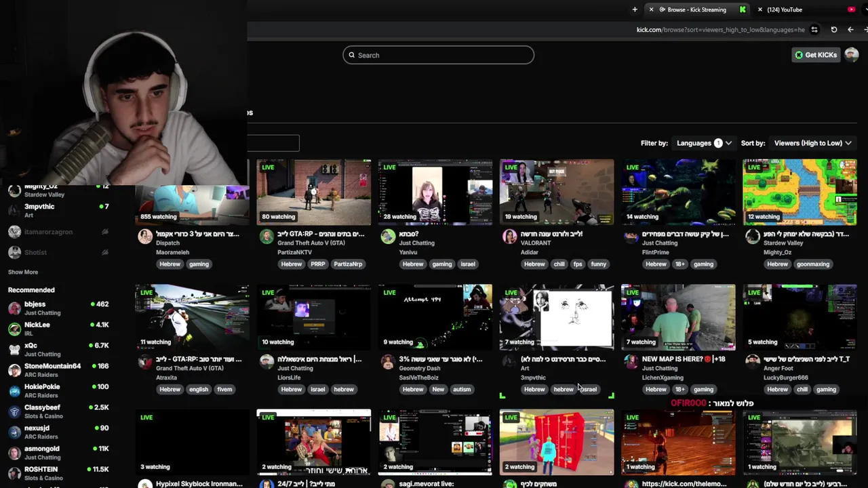Open the 80 watching GTA stream thumbnail
Screen dimensions: 868x488
(313, 192)
